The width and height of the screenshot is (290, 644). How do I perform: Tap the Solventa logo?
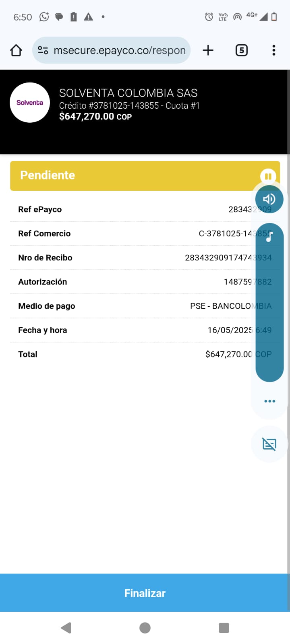coord(30,103)
